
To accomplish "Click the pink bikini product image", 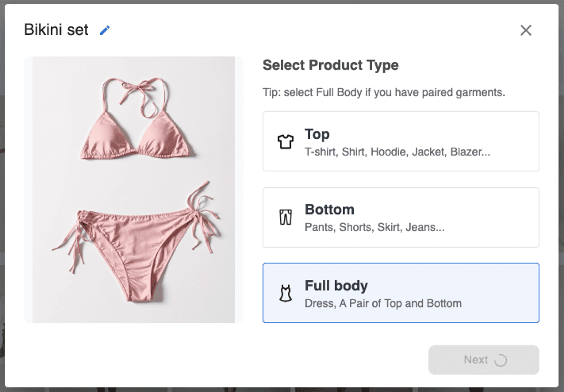I will (134, 190).
